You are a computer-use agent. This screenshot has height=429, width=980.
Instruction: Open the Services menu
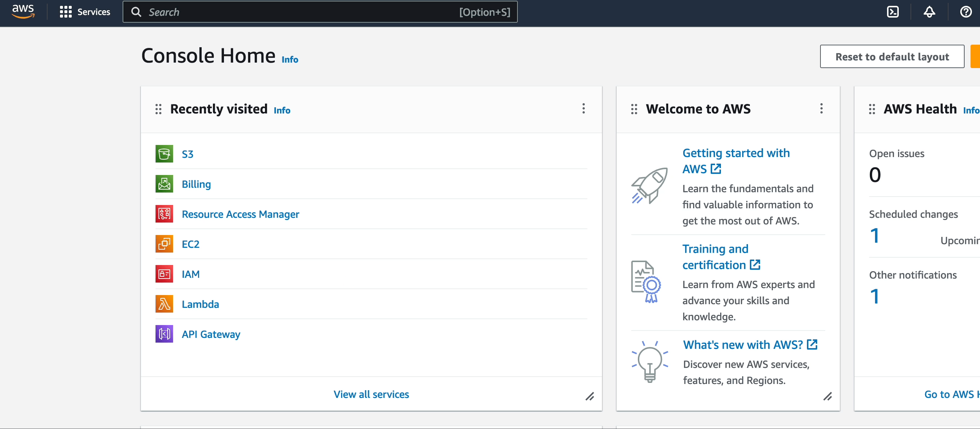[85, 12]
